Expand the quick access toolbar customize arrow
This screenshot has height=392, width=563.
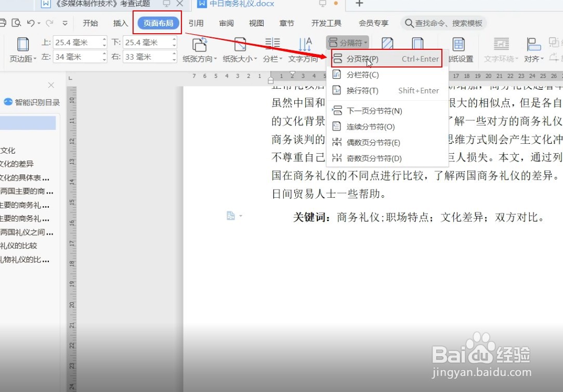tap(65, 23)
